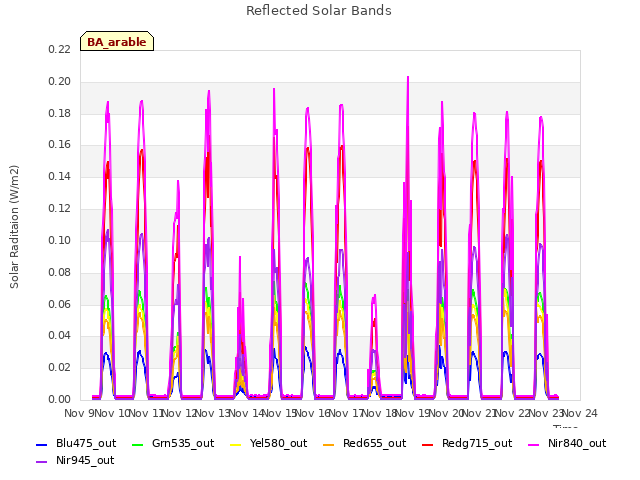
Task: Click the Nov 24 x-axis tick label
Action: [580, 413]
